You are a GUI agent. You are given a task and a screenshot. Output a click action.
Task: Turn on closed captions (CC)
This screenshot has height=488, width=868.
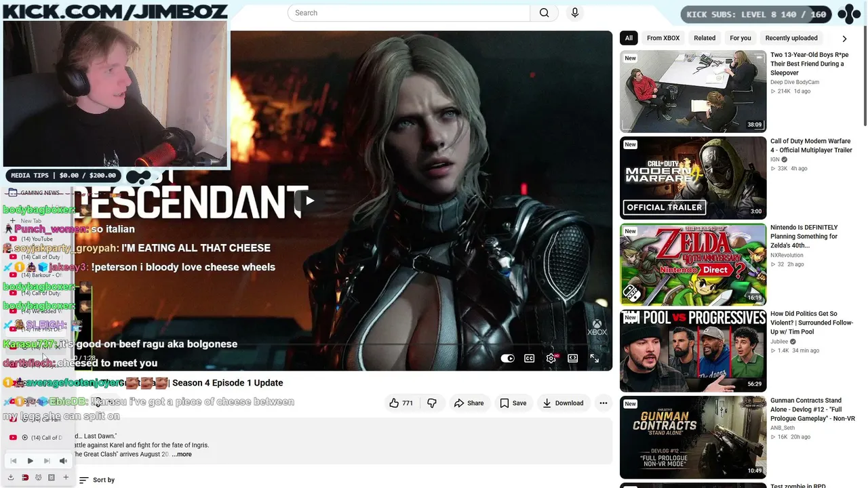click(x=529, y=359)
